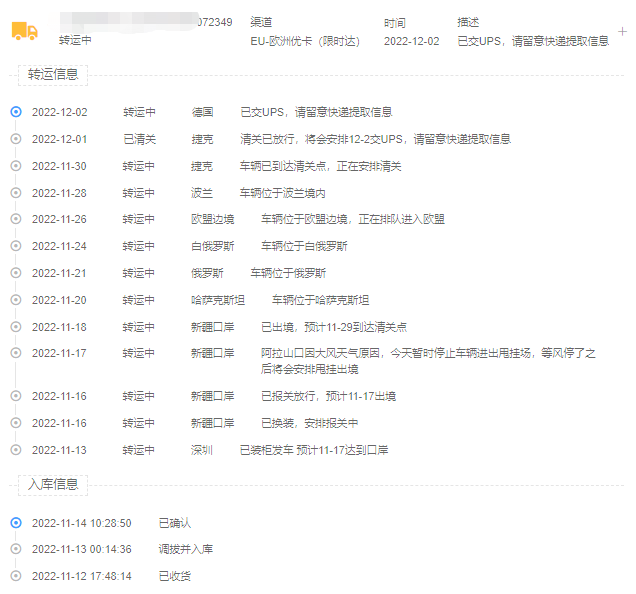Click the 新疆口岸 location on 2022-11-18 row
The width and height of the screenshot is (636, 594).
tap(213, 327)
